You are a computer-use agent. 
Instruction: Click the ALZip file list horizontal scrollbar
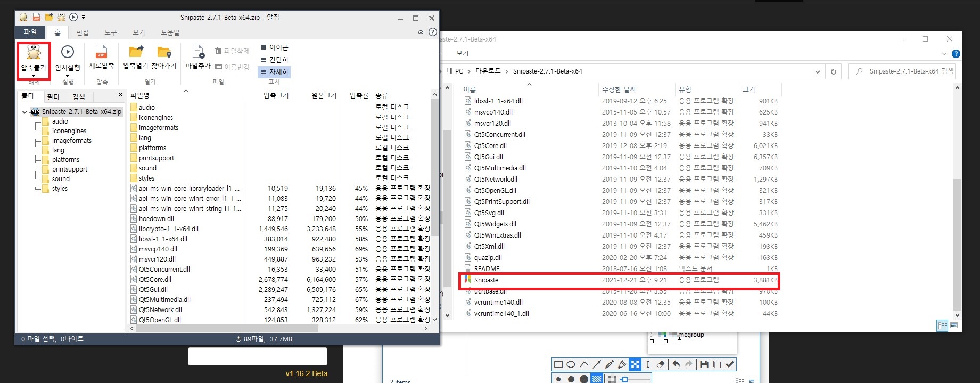coord(279,329)
